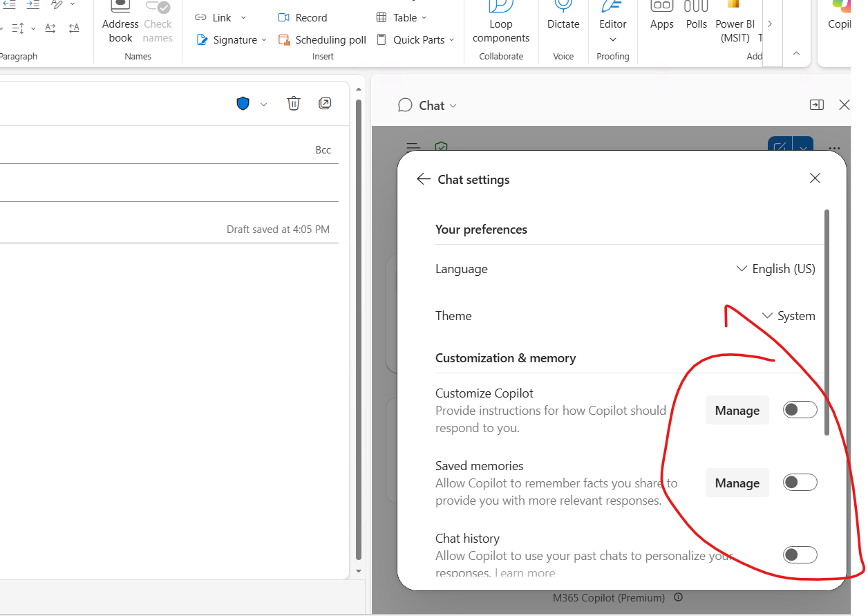Image resolution: width=868 pixels, height=616 pixels.
Task: Open the Language dropdown showing English (US)
Action: tap(776, 269)
